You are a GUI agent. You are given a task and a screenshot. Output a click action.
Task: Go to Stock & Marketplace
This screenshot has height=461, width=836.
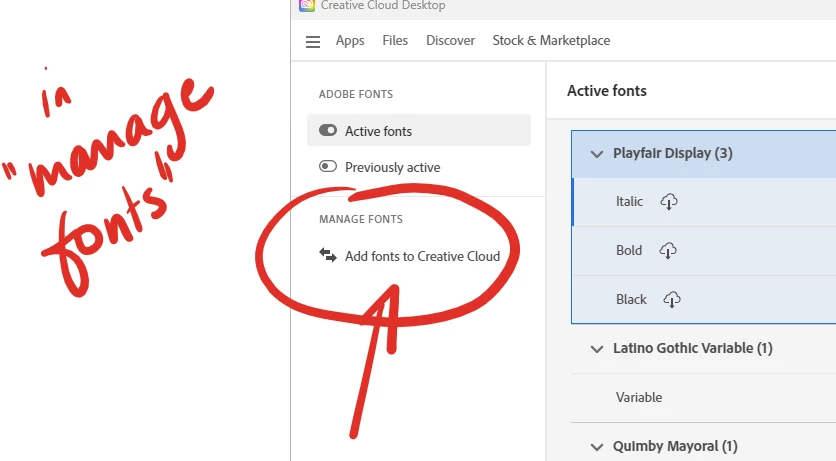click(551, 41)
